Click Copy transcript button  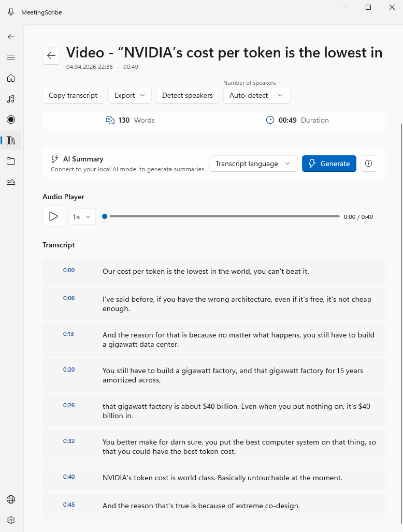click(x=73, y=95)
